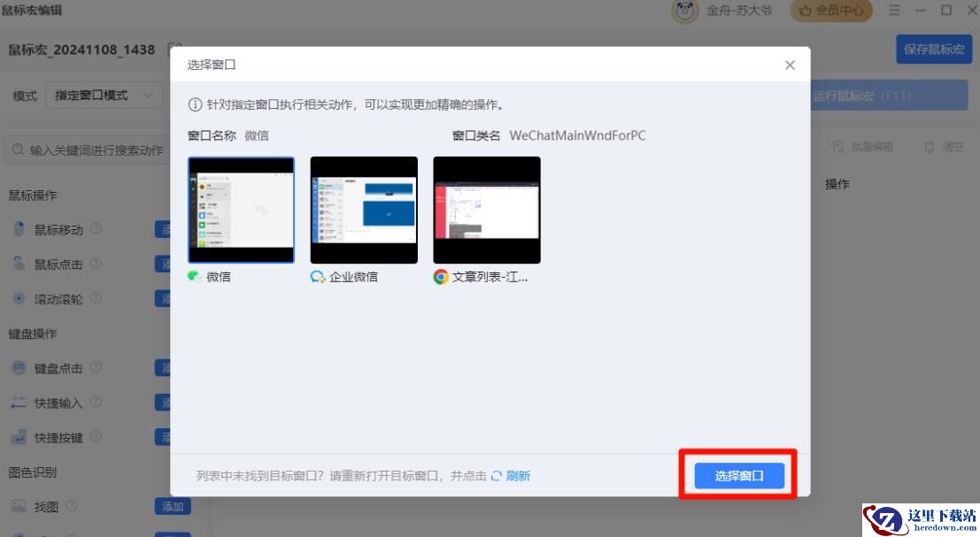Click the panda user avatar icon
Screen dimensions: 980x537
coord(684,11)
